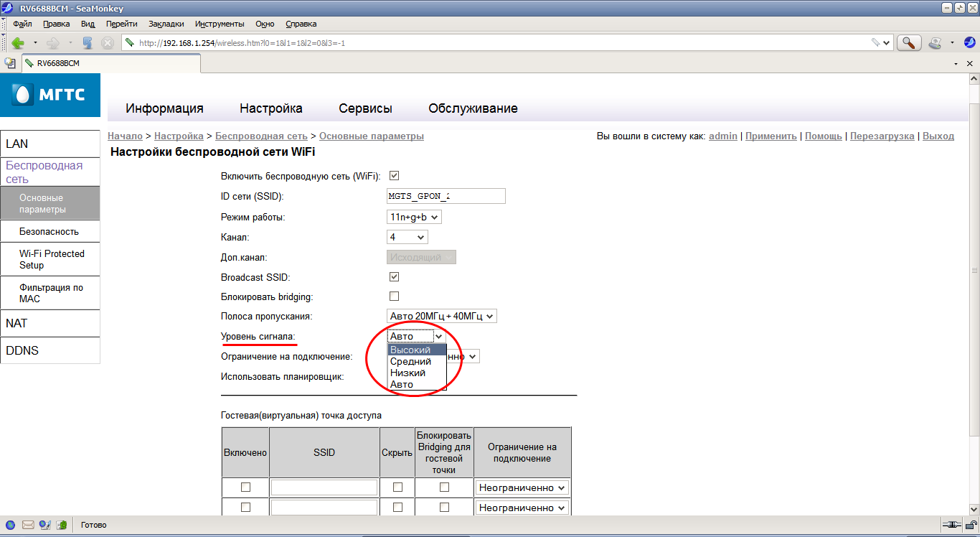The image size is (980, 537).
Task: Open Address Book icon in status bar
Action: (x=62, y=525)
